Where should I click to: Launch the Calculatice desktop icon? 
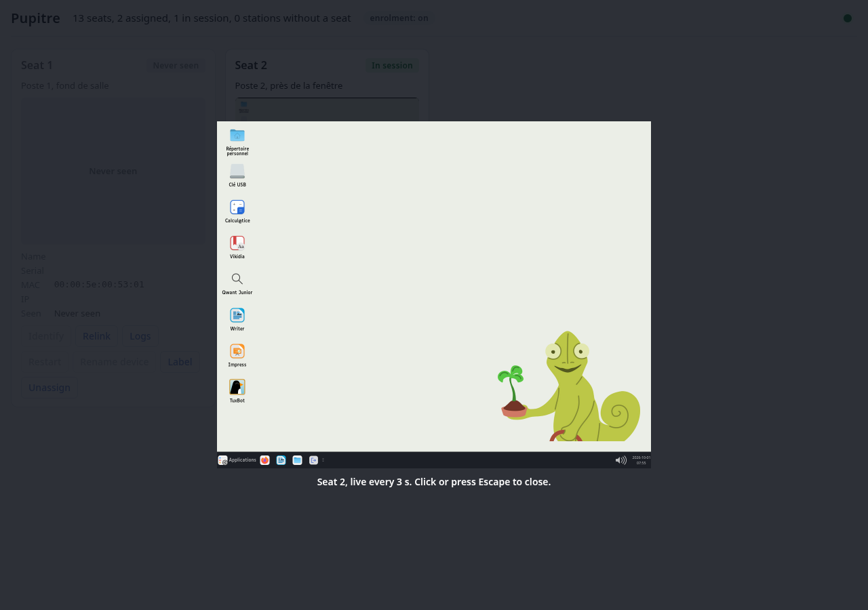237,207
